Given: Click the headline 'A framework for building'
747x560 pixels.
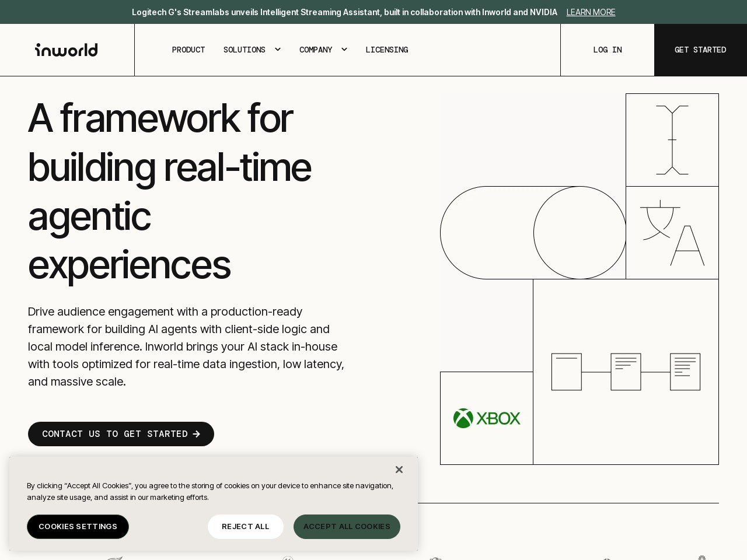Looking at the screenshot, I should [x=170, y=191].
